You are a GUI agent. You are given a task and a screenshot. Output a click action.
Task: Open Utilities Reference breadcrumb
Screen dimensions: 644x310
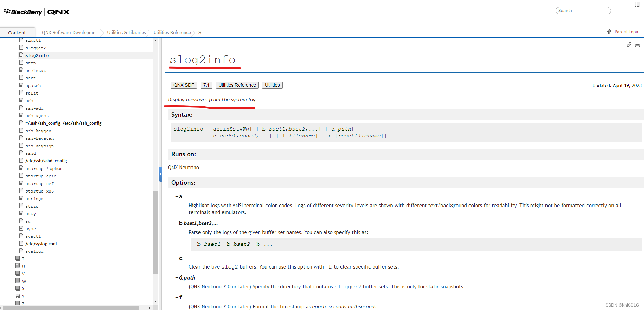pos(172,32)
